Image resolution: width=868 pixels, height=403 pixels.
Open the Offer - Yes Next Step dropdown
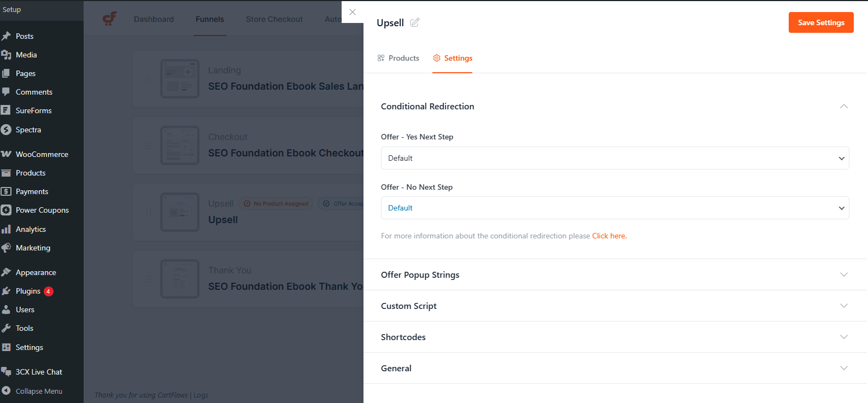click(614, 158)
